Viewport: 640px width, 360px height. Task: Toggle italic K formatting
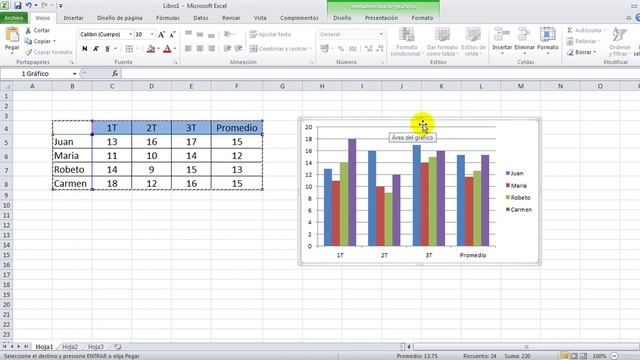96,49
